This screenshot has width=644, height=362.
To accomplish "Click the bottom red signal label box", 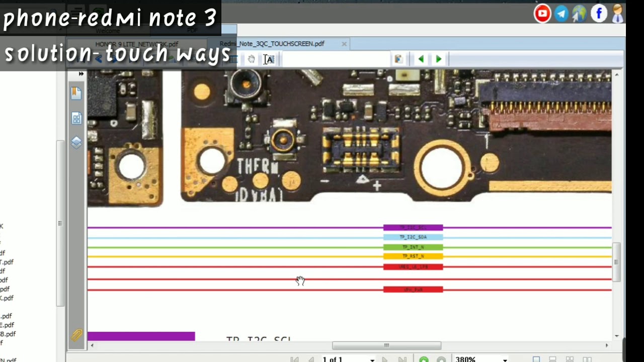I will 413,290.
